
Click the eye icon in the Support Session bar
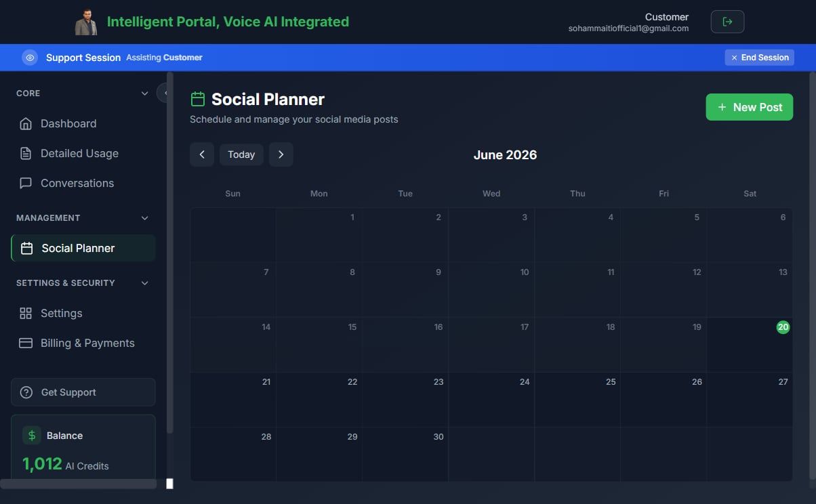pyautogui.click(x=30, y=58)
